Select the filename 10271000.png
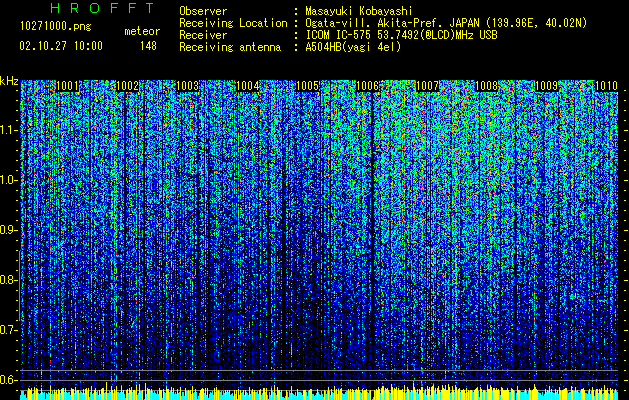 [x=56, y=27]
